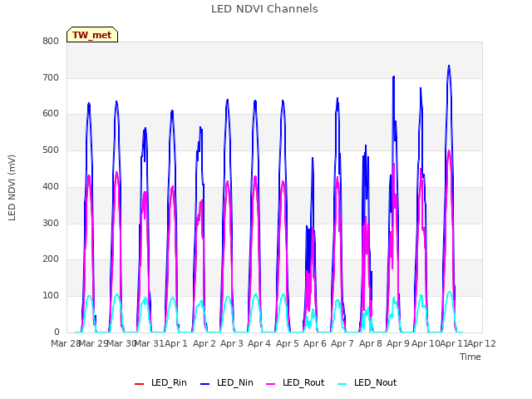This screenshot has width=532, height=399.
Task: Toggle the LED_Rout legend entry
Action: click(295, 383)
